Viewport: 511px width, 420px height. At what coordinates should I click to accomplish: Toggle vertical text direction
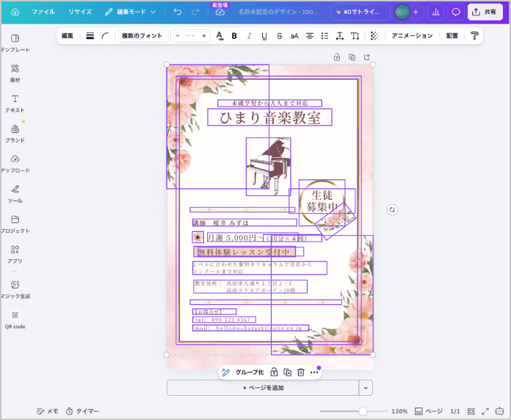point(355,36)
